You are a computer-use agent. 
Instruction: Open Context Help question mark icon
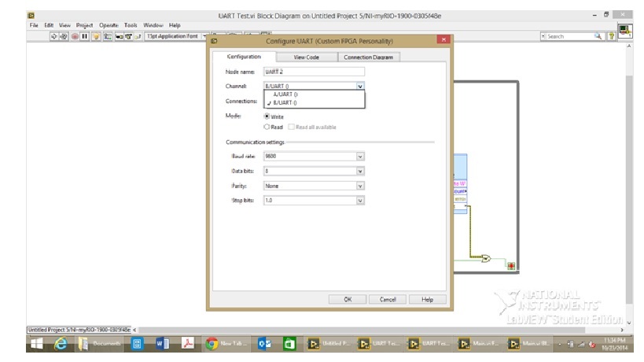[x=612, y=36]
